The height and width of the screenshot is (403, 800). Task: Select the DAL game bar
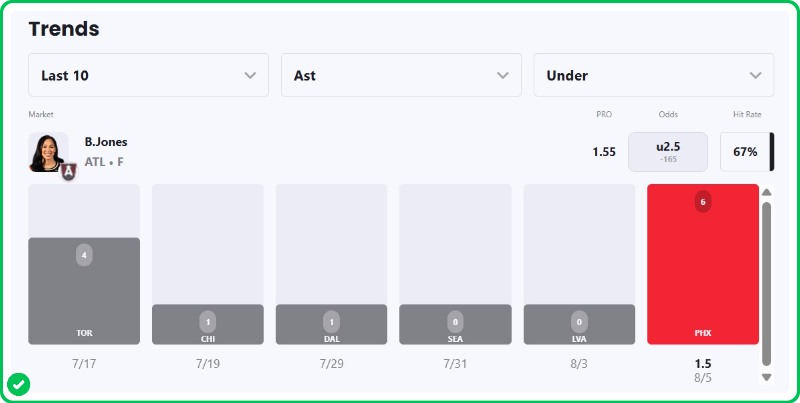332,324
